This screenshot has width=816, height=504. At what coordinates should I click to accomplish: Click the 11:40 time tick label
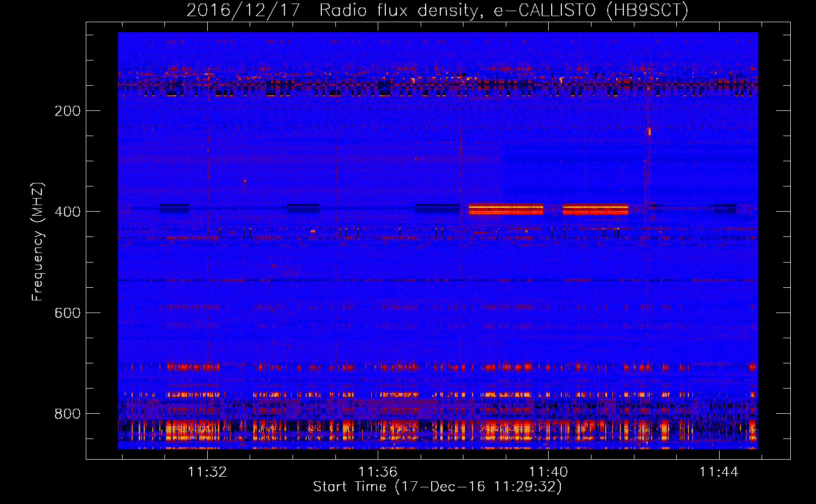click(x=548, y=472)
